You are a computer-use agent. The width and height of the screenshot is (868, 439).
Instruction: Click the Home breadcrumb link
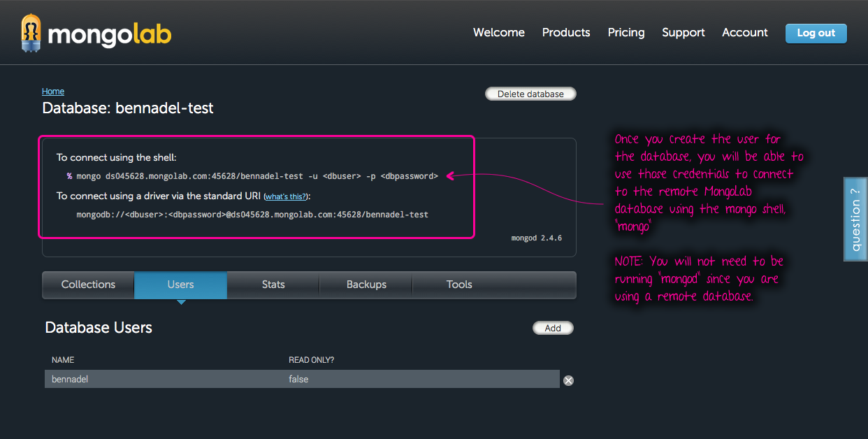click(53, 92)
